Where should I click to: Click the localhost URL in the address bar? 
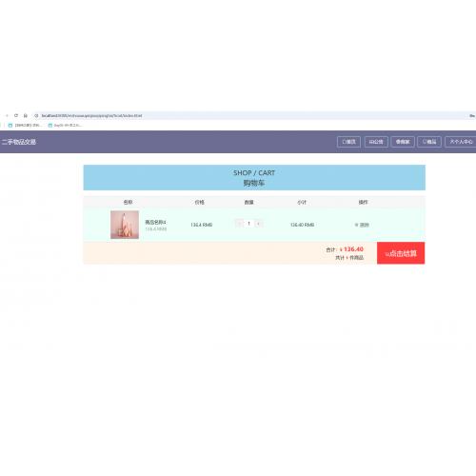(91, 116)
